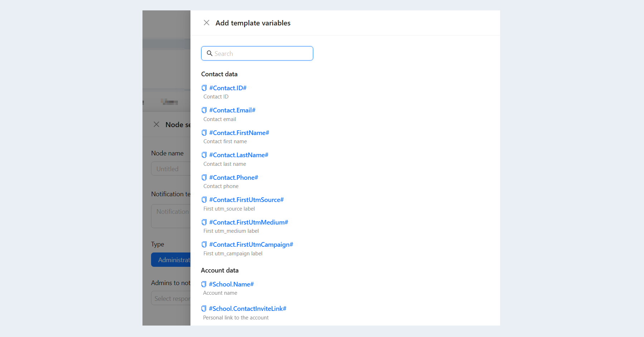Copy the #Contact.FirstName# variable icon
Image resolution: width=644 pixels, height=337 pixels.
pos(204,133)
